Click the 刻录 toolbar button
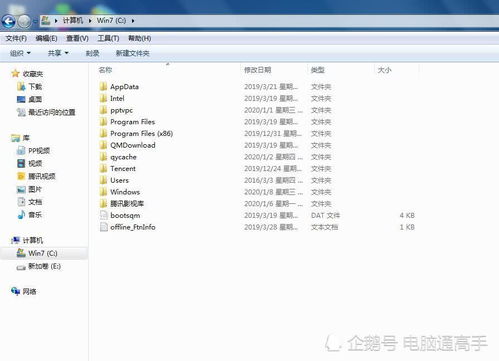 point(92,53)
